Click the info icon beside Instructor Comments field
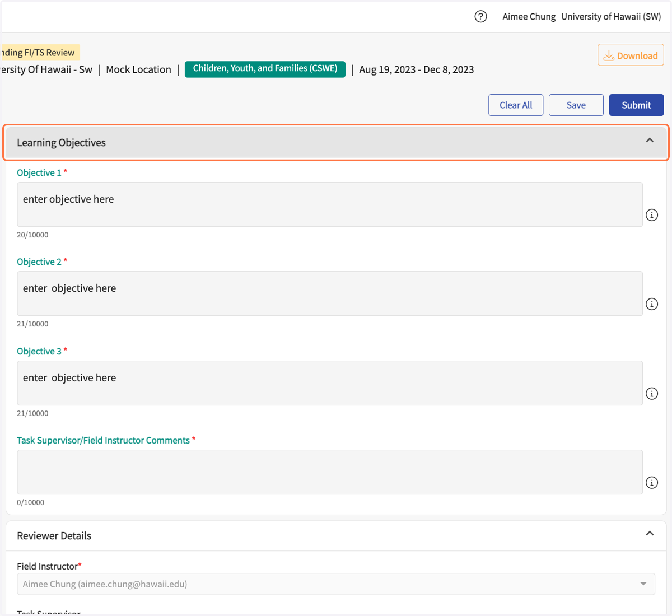This screenshot has height=616, width=672. tap(652, 483)
